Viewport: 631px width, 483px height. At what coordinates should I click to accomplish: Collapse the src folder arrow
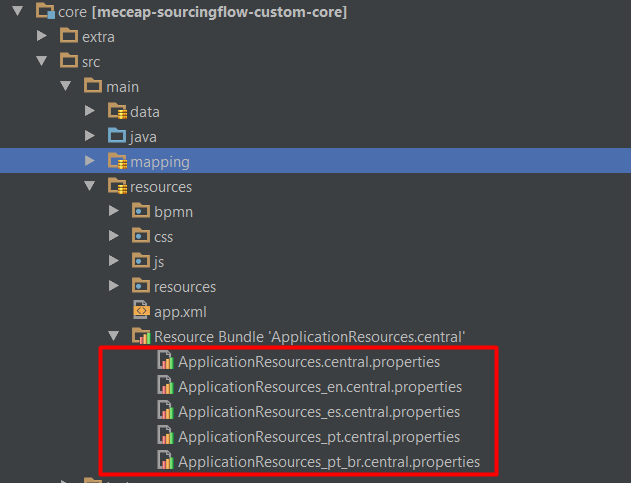click(x=41, y=62)
